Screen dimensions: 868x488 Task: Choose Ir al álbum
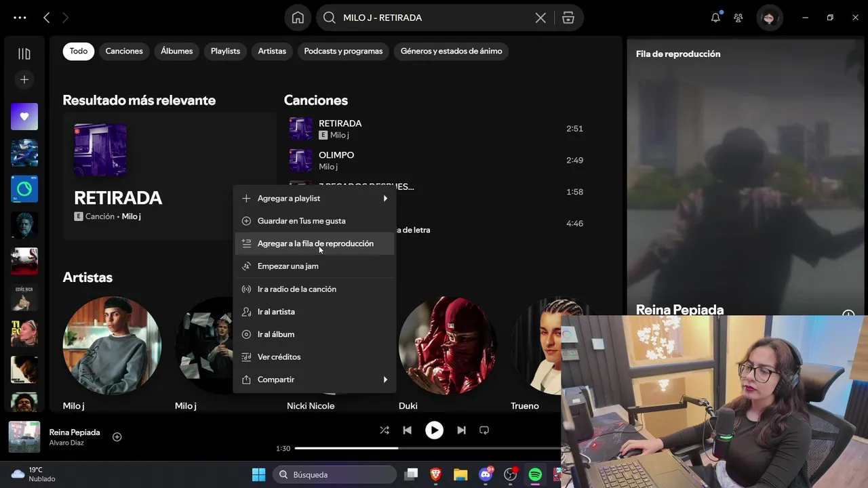pyautogui.click(x=315, y=334)
